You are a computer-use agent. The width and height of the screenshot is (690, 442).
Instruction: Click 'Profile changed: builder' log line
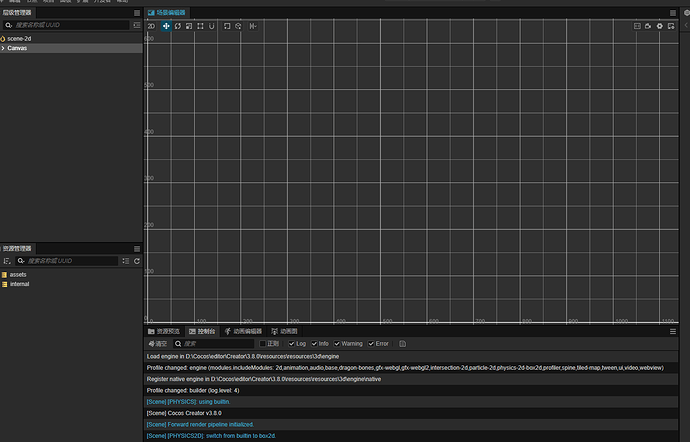(411, 391)
